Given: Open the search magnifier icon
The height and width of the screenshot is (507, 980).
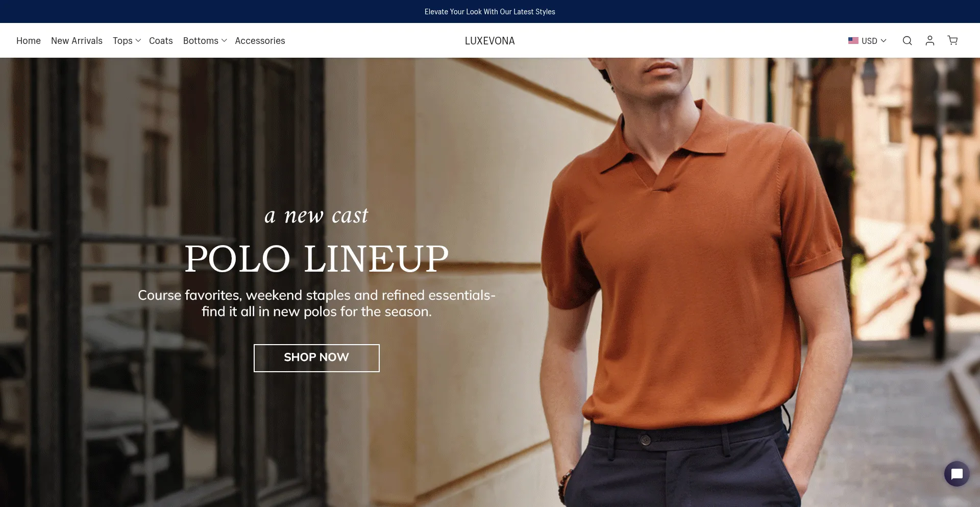Looking at the screenshot, I should tap(907, 41).
